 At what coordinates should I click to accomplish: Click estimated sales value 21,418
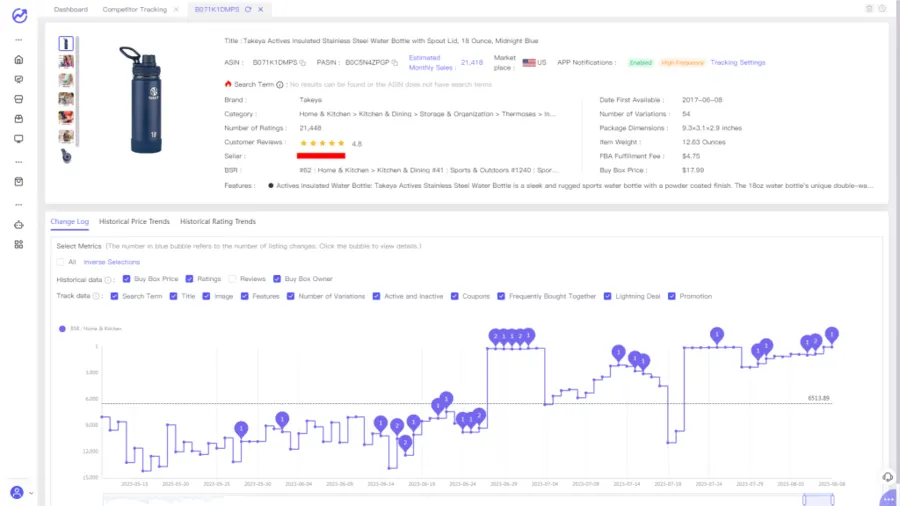tap(472, 63)
